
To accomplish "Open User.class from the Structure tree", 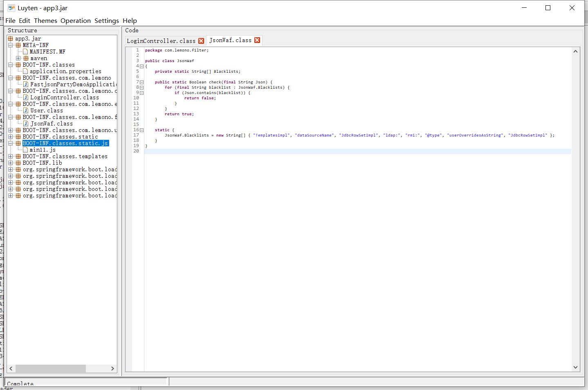I will [x=47, y=110].
